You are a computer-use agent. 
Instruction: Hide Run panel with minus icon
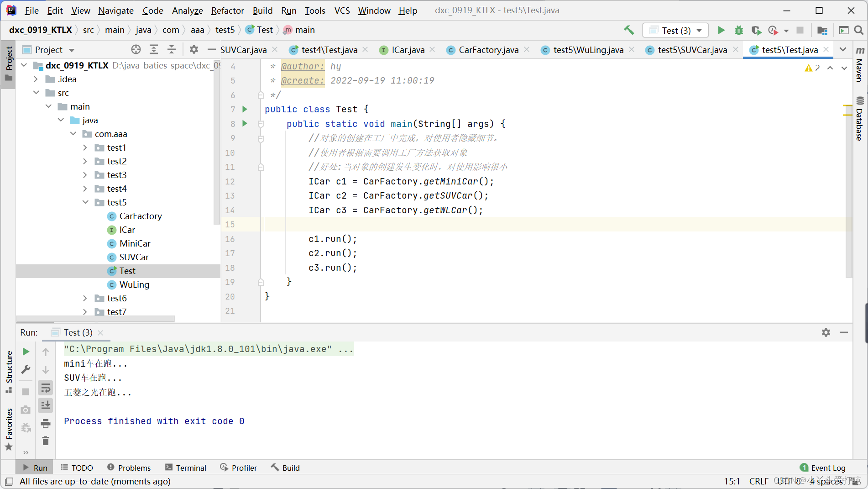click(844, 332)
